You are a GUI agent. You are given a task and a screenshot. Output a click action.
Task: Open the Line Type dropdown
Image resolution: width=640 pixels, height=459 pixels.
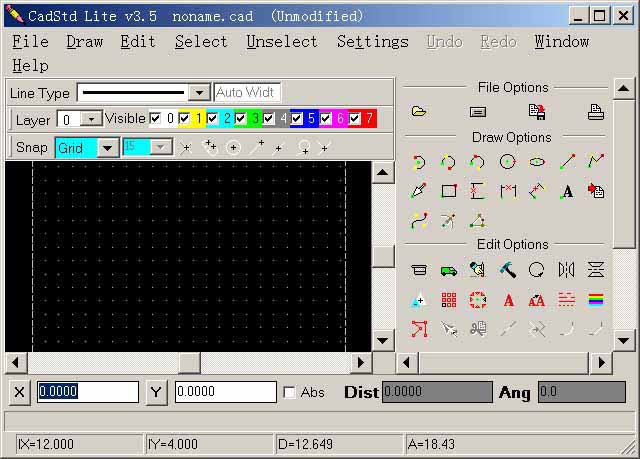(x=199, y=93)
